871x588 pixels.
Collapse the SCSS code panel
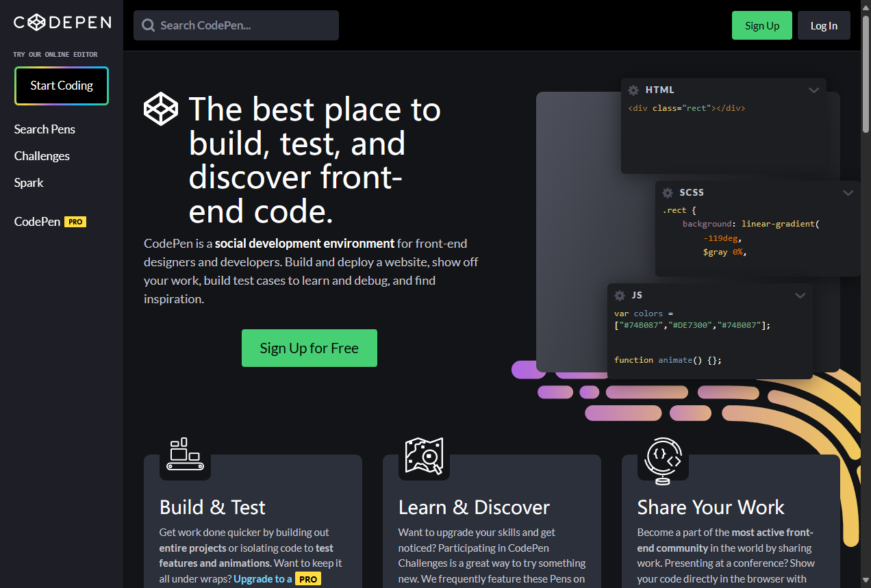point(848,192)
